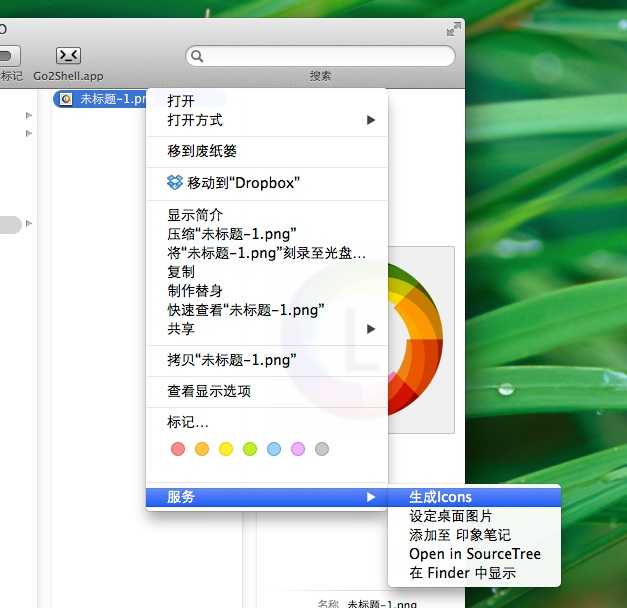
Task: Select 显示简介 from the menu
Action: [267, 215]
